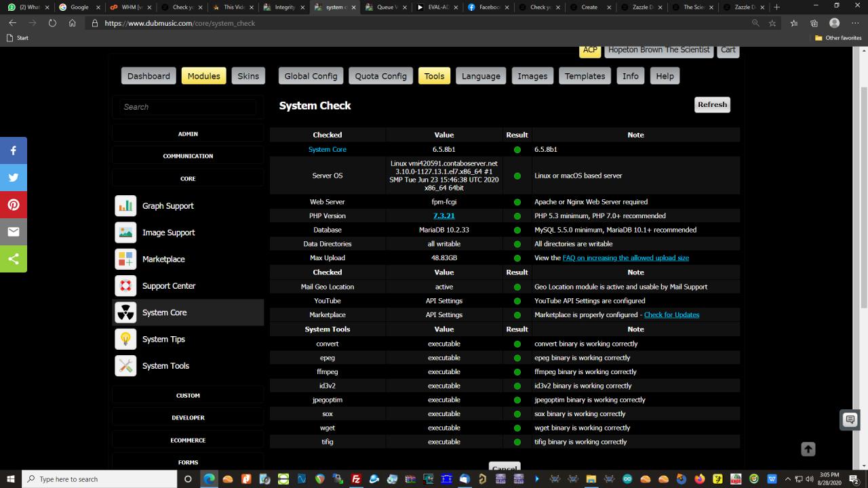Click the Check for Updates link
The width and height of the screenshot is (868, 488).
[671, 315]
